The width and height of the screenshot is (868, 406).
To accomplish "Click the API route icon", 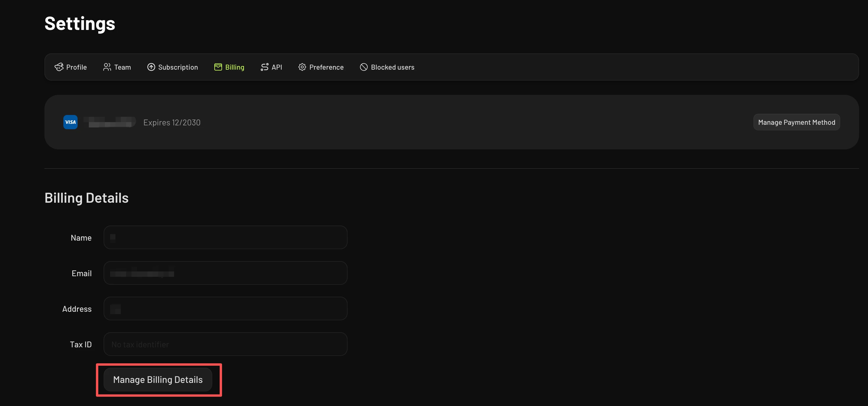I will coord(264,67).
